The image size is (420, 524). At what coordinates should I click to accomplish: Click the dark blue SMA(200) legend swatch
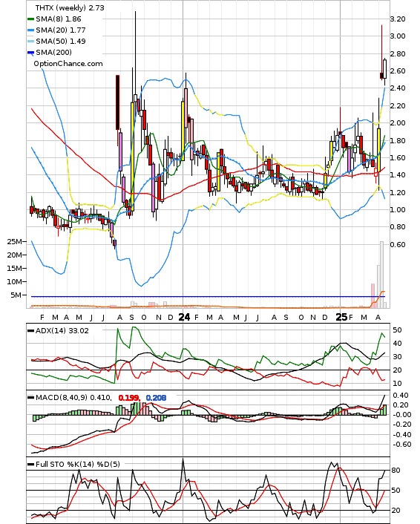pos(30,53)
